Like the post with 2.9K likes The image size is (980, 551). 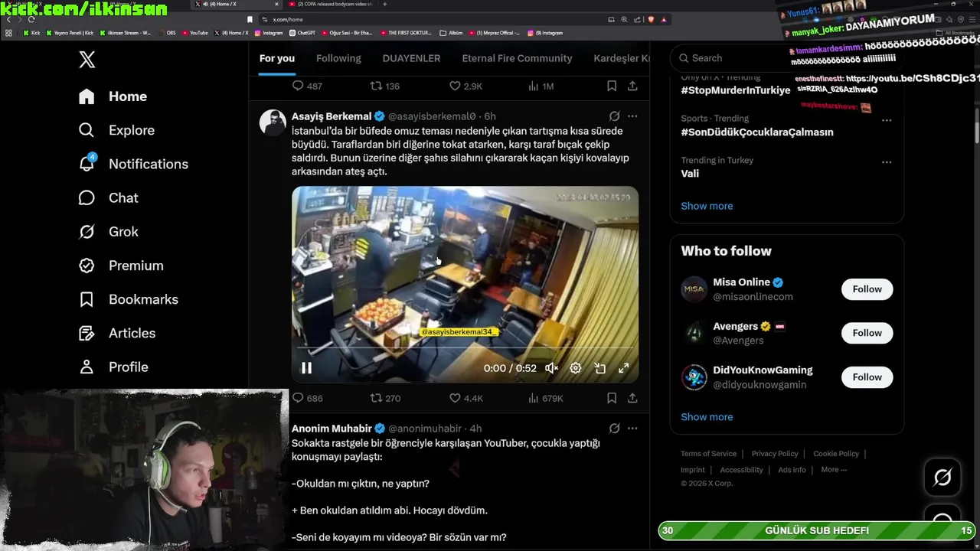[465, 86]
